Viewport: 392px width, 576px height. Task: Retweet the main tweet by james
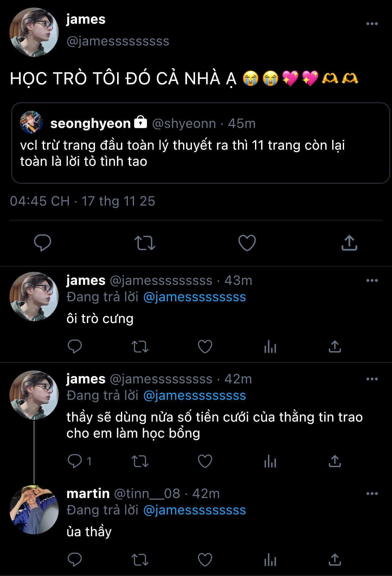click(x=145, y=243)
